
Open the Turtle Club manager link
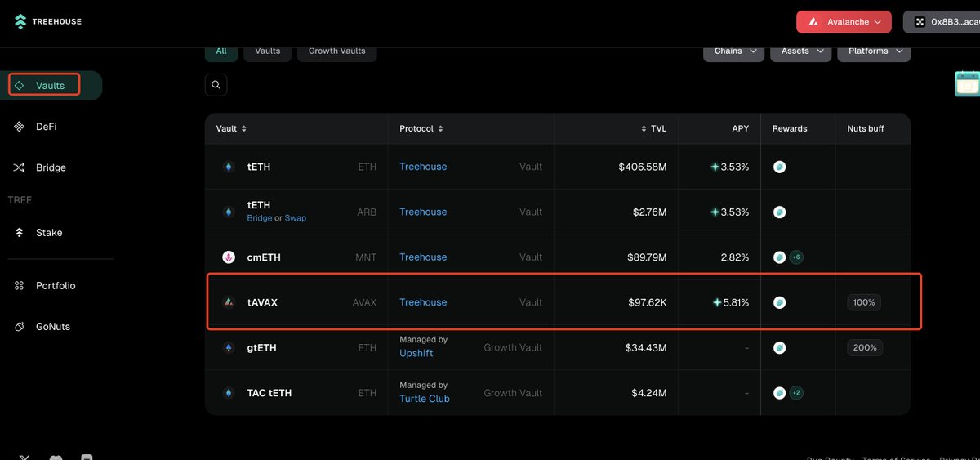(425, 399)
